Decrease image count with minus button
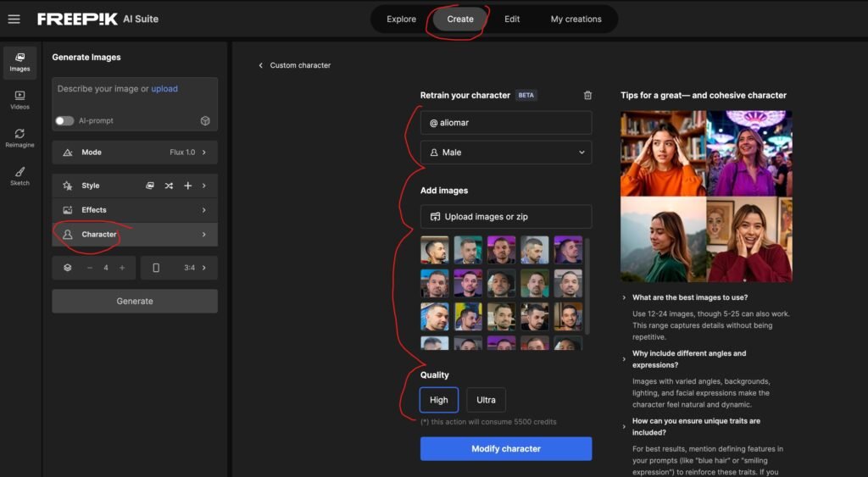The width and height of the screenshot is (868, 477). pyautogui.click(x=90, y=268)
